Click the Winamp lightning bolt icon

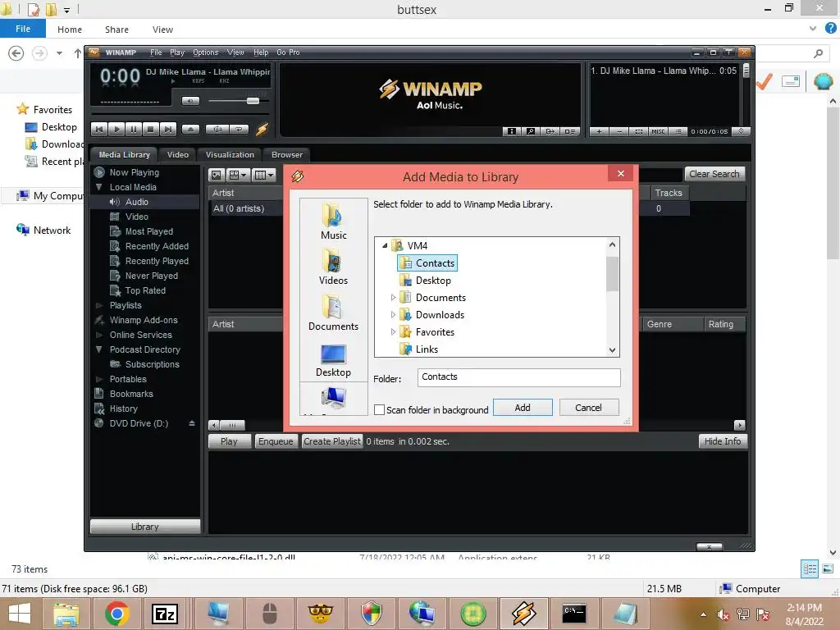click(x=262, y=129)
